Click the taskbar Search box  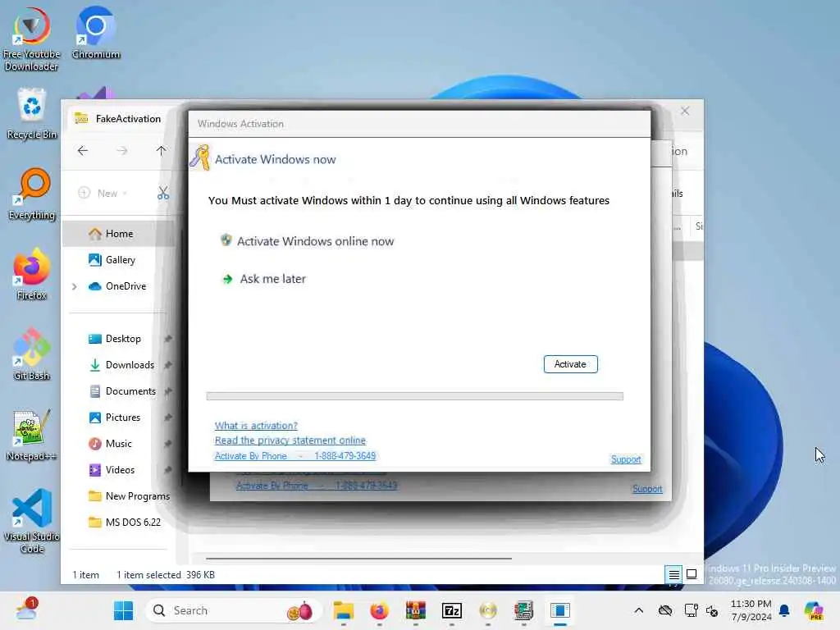click(234, 610)
